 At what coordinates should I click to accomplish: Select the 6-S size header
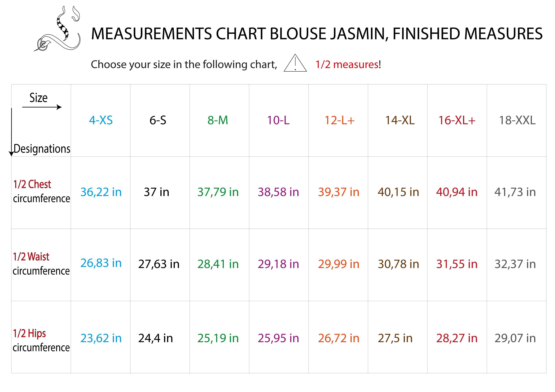pyautogui.click(x=158, y=120)
